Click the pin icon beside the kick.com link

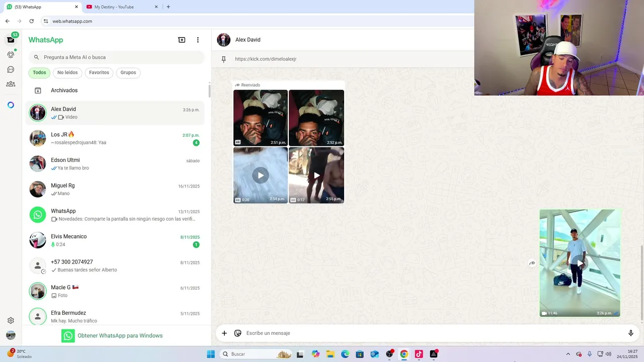(224, 59)
